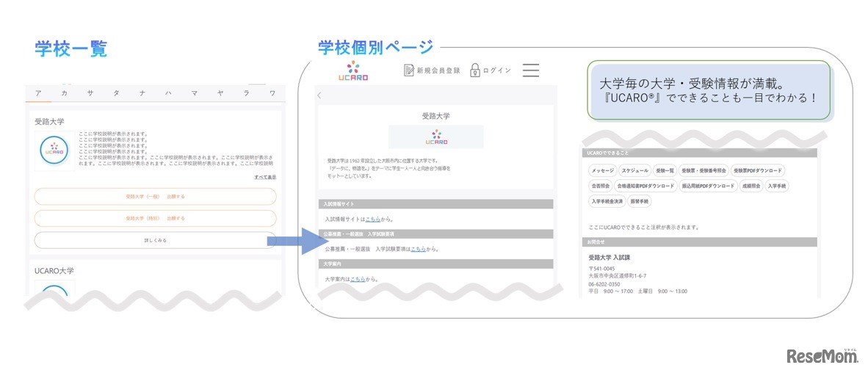Select the ア kana tab
This screenshot has height=373, width=868.
[38, 93]
